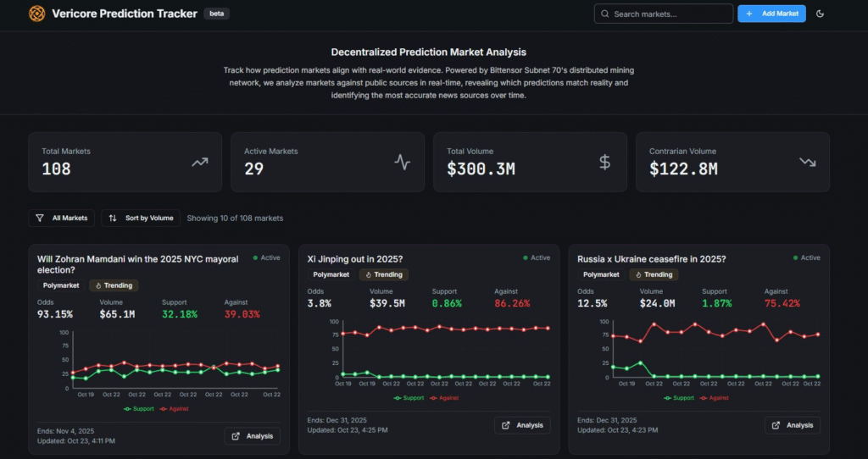Click the pulse icon on Active Markets
Image resolution: width=868 pixels, height=459 pixels.
click(402, 162)
